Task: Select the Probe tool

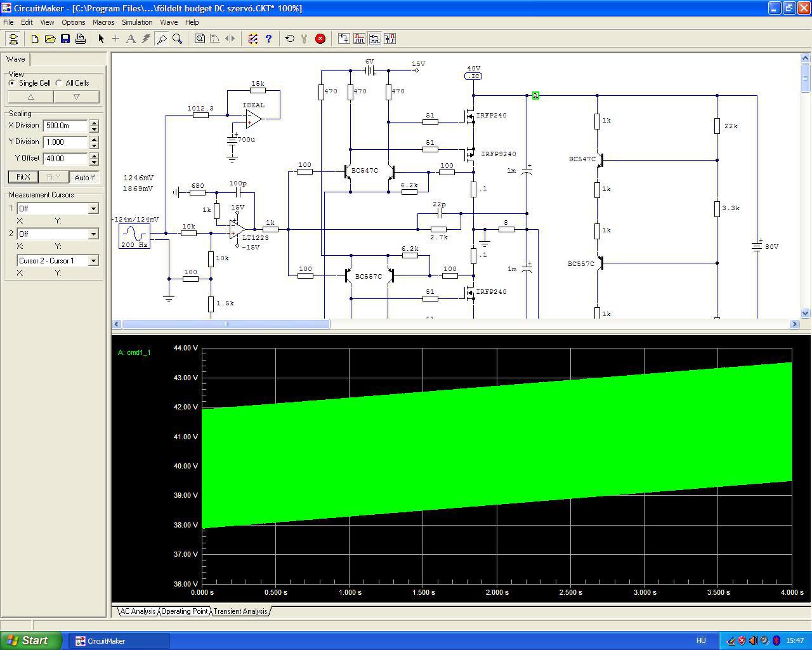Action: tap(162, 39)
